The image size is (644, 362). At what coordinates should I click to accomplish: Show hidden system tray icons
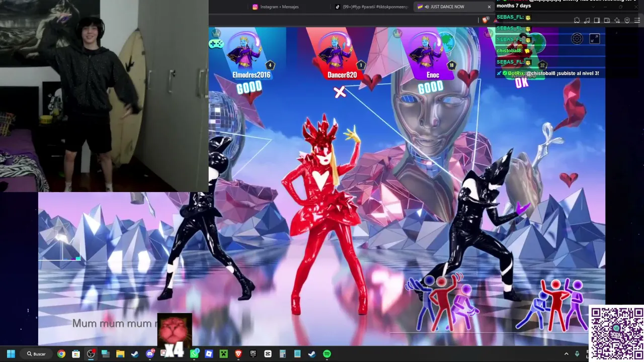(567, 354)
